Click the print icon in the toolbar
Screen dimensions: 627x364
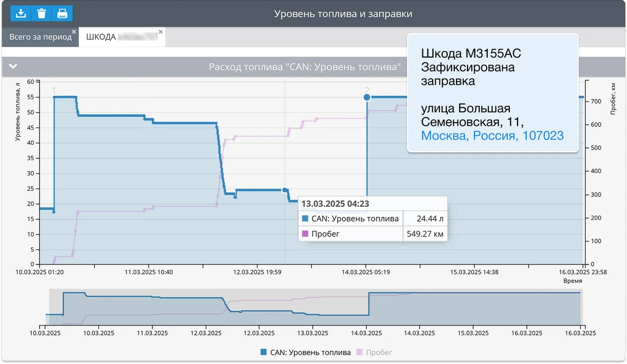click(x=62, y=13)
